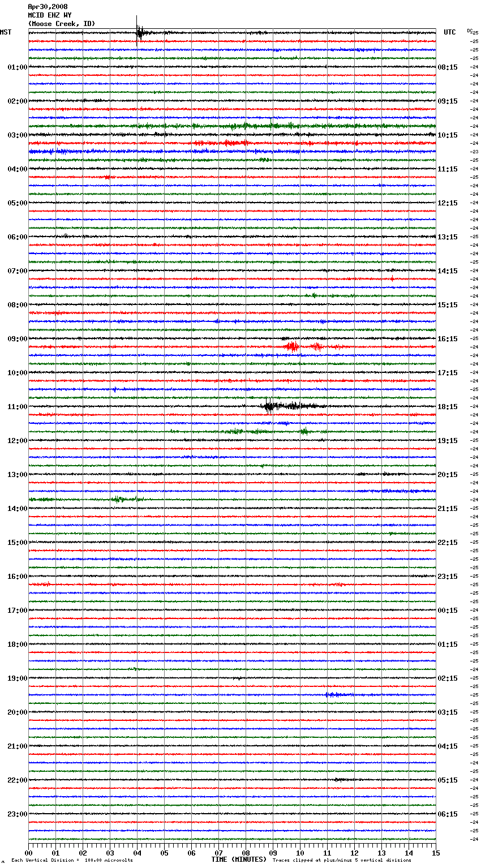Click the 14:00 MST time label
Image resolution: width=481 pixels, height=868 pixels.
(18, 509)
